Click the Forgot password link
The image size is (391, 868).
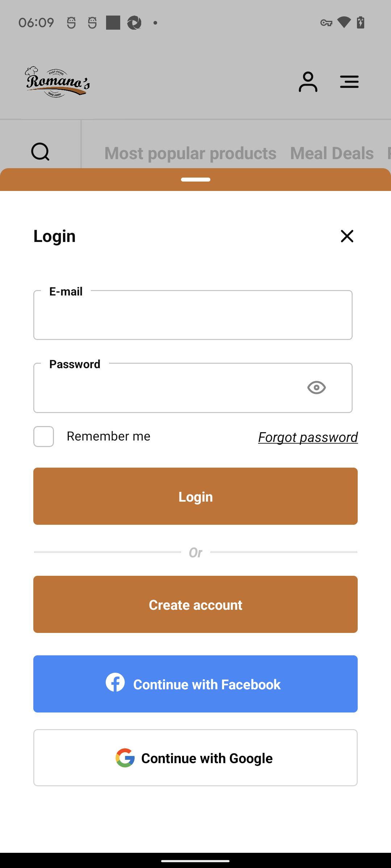[308, 437]
